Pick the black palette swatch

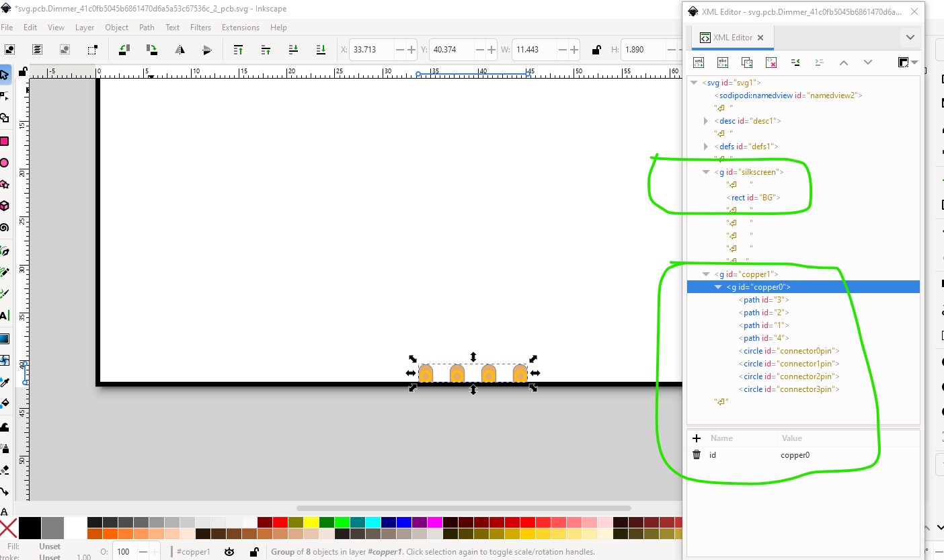tap(30, 528)
